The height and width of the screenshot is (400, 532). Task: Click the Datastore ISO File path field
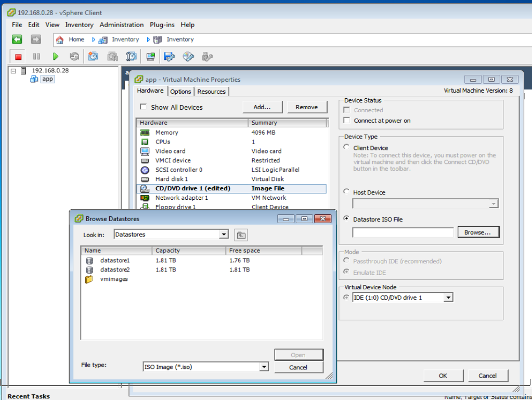click(403, 233)
